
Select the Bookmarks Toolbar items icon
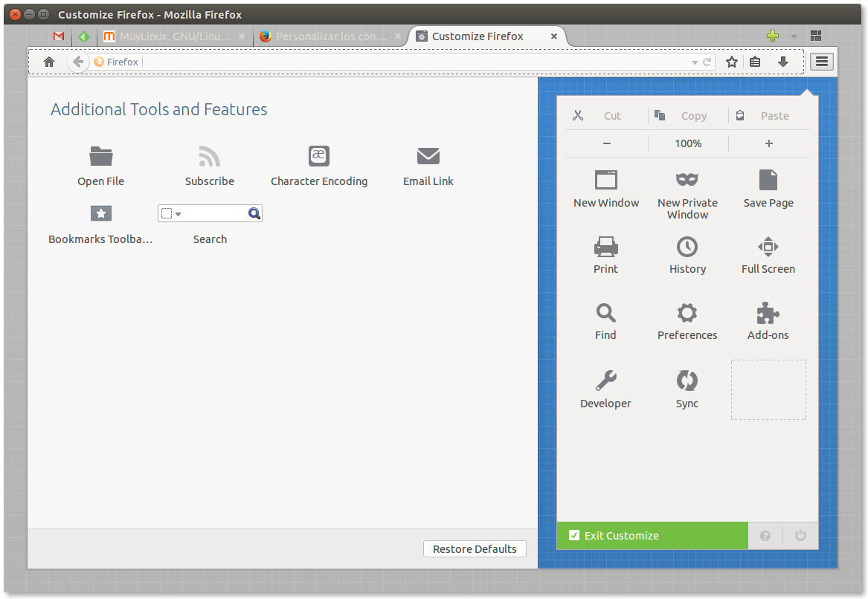(100, 213)
